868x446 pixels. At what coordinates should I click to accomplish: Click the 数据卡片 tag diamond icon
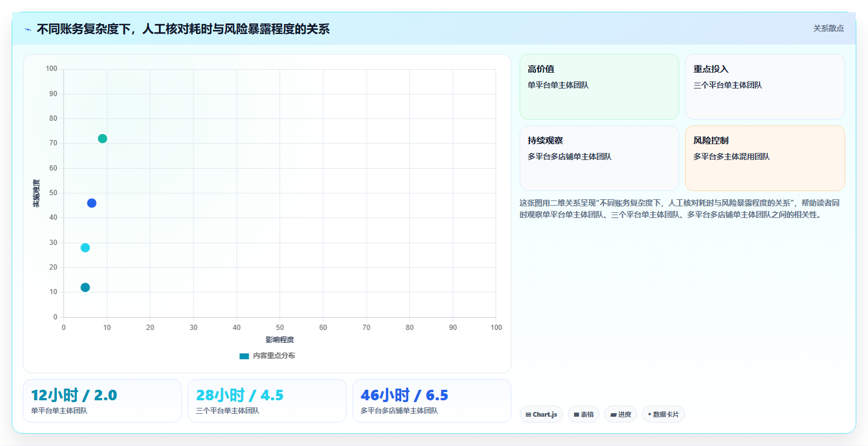click(649, 414)
